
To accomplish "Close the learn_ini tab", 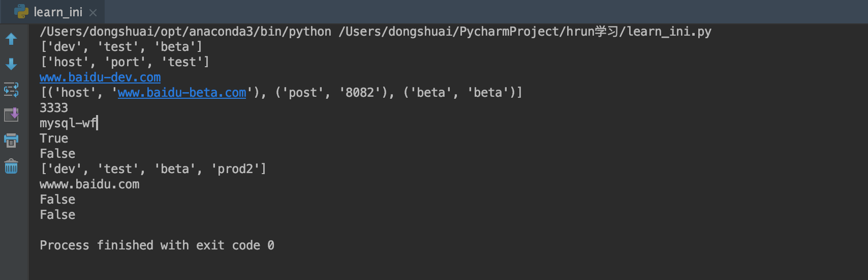I will pos(93,12).
